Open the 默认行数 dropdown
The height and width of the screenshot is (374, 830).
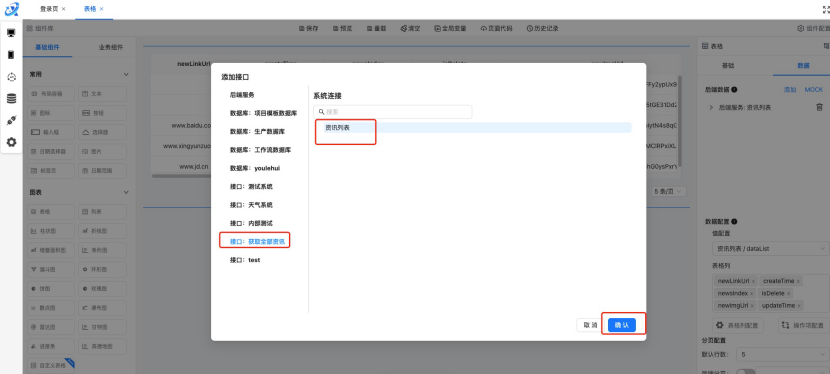783,354
